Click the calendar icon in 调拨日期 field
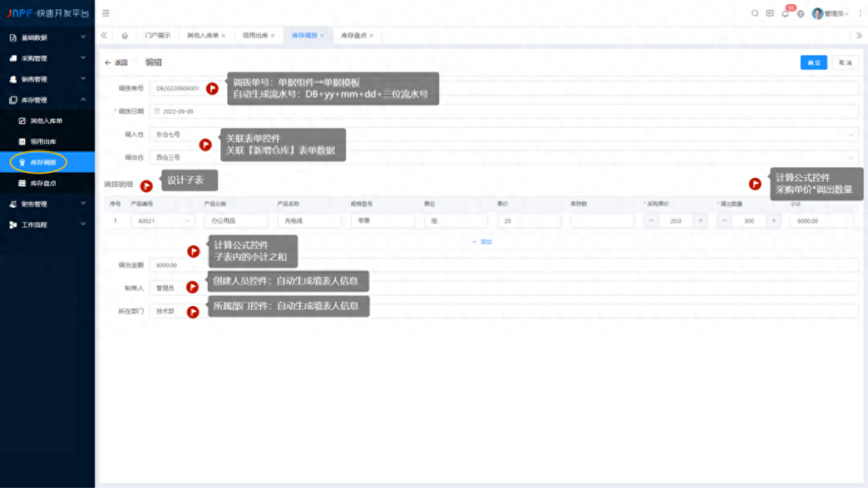Screen dimensions: 868x488 (x=157, y=111)
